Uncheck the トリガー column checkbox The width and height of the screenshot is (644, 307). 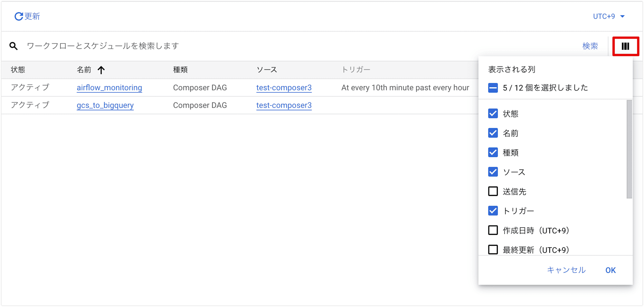point(493,211)
